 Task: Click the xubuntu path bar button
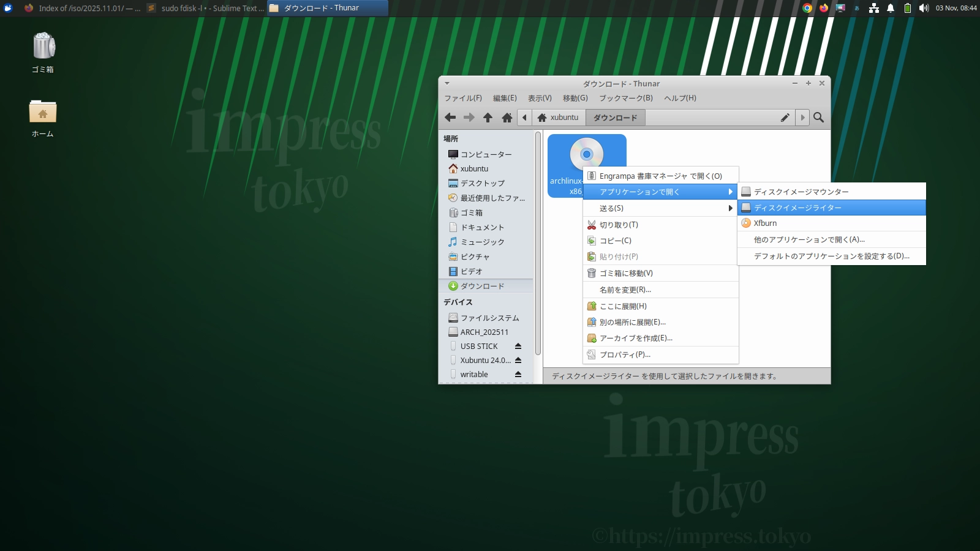click(x=559, y=118)
